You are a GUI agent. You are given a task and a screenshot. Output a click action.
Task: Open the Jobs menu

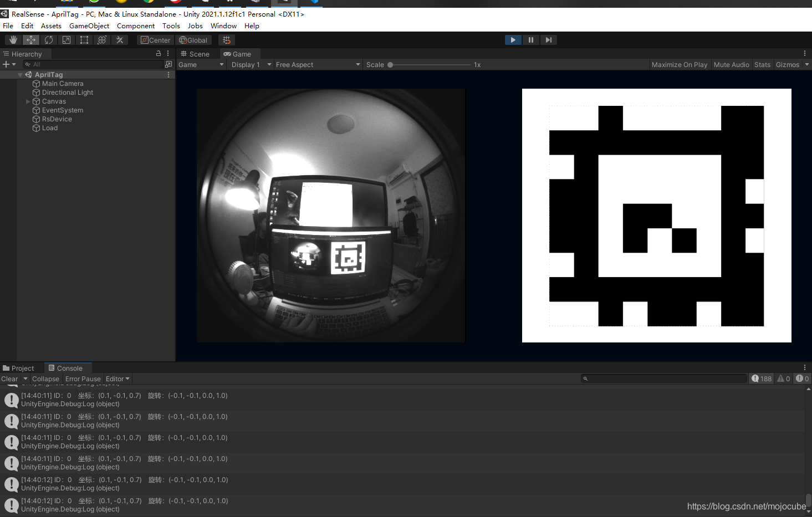pyautogui.click(x=195, y=25)
